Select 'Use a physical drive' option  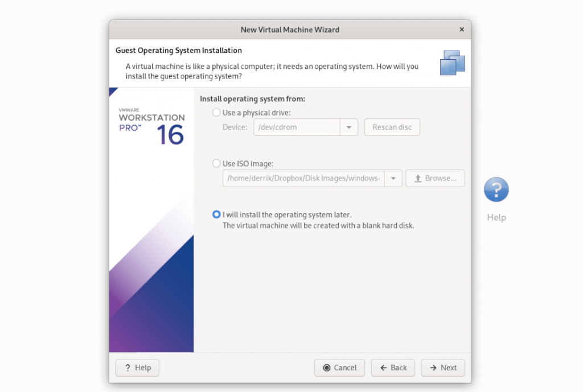[x=216, y=112]
